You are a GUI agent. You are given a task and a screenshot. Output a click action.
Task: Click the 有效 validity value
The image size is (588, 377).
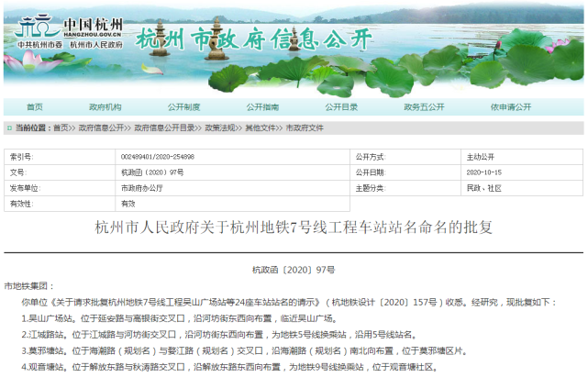128,204
